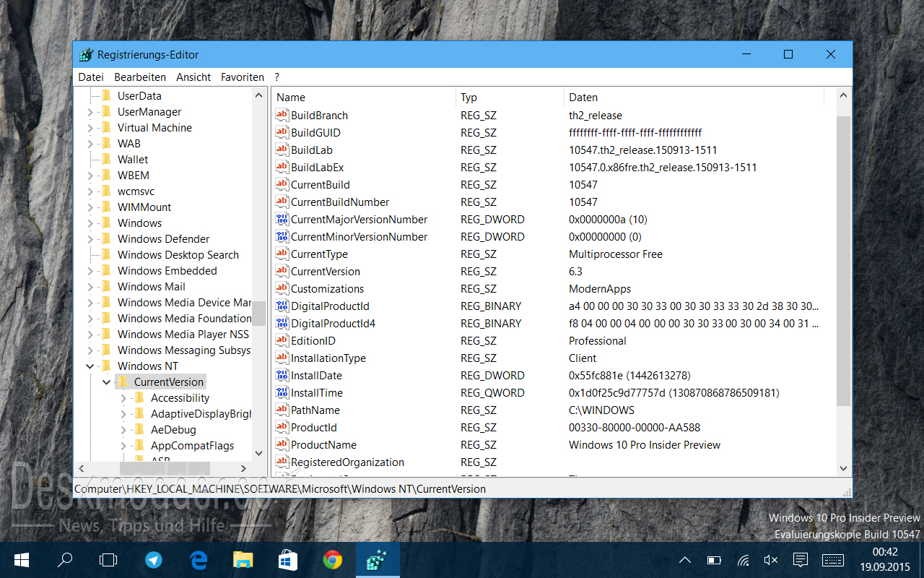Expand the AppCompatFlags subkey
The width and height of the screenshot is (924, 578).
pyautogui.click(x=123, y=446)
